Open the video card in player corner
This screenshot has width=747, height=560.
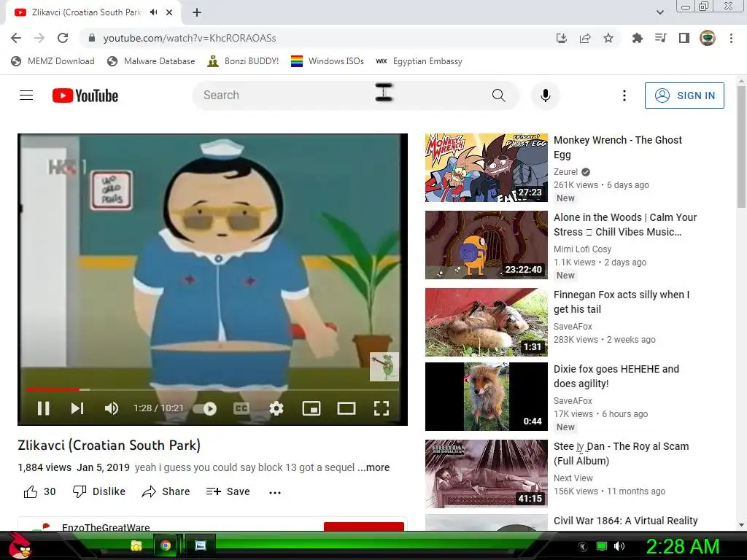tap(384, 367)
